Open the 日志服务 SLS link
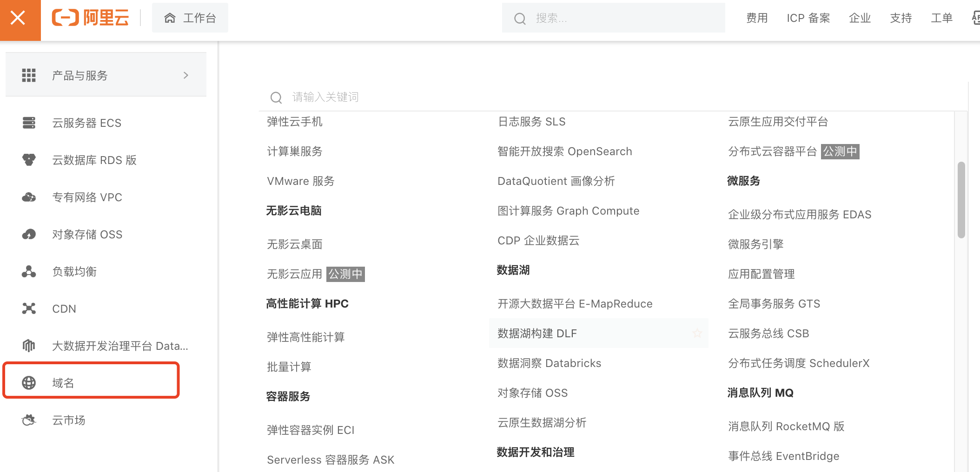The height and width of the screenshot is (472, 980). (x=531, y=122)
